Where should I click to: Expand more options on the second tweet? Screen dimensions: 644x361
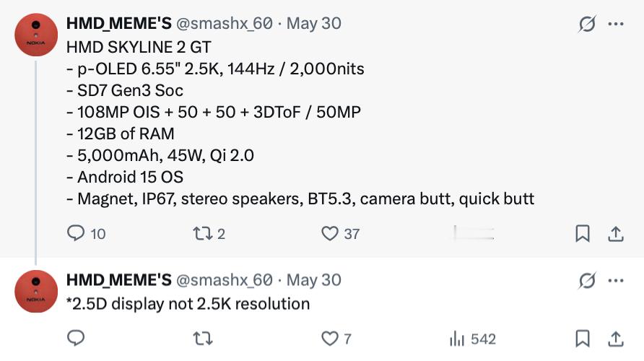tap(616, 281)
